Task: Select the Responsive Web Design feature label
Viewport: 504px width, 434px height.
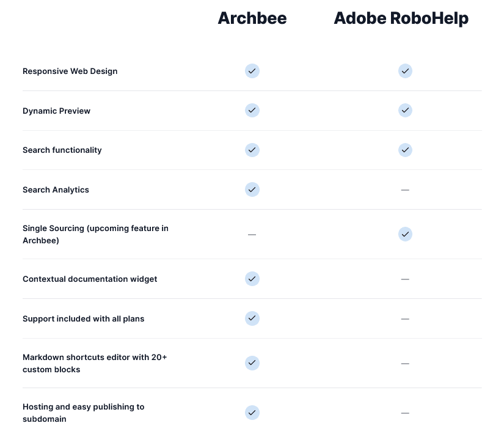Action: (x=70, y=72)
